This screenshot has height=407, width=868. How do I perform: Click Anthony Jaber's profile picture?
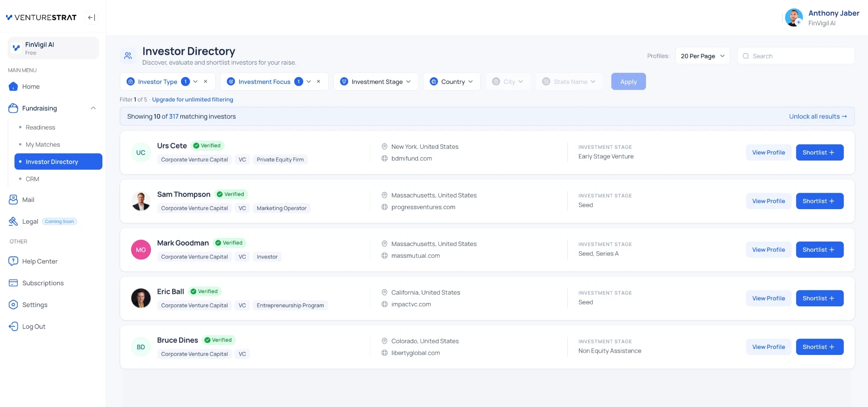(x=794, y=18)
